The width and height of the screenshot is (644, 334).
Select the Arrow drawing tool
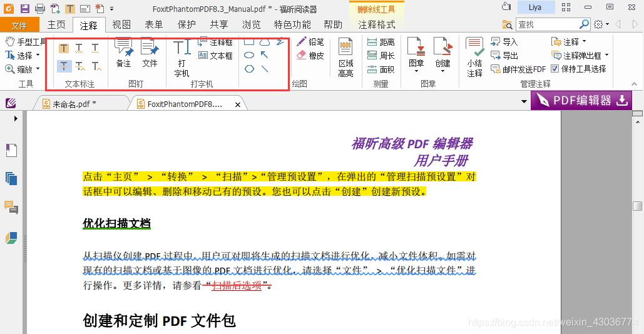pyautogui.click(x=265, y=54)
